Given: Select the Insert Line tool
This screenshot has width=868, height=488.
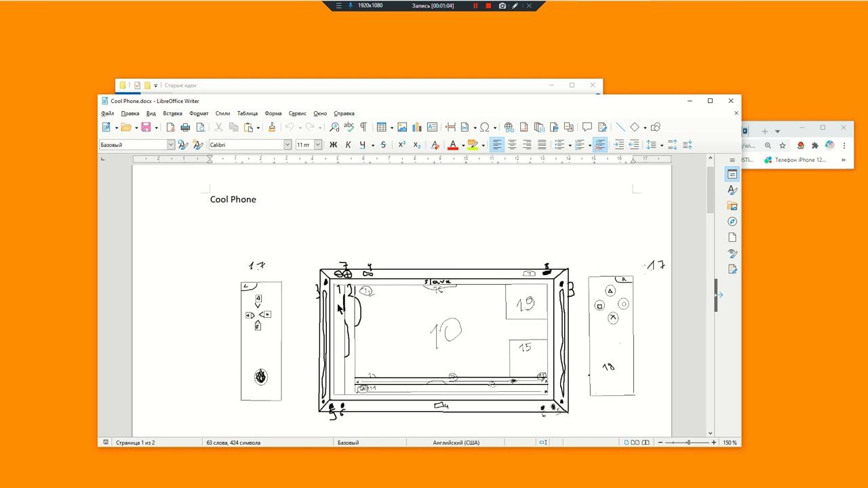Looking at the screenshot, I should pyautogui.click(x=620, y=127).
